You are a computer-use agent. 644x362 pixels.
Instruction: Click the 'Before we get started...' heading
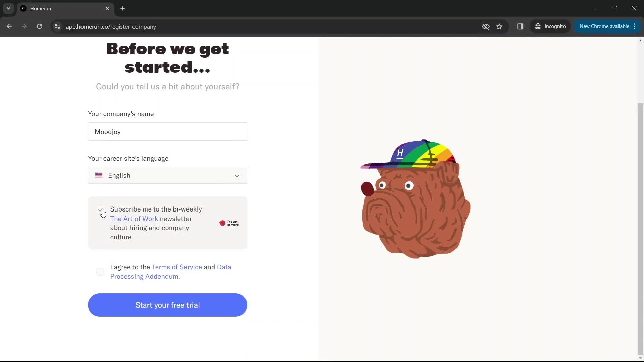[168, 58]
